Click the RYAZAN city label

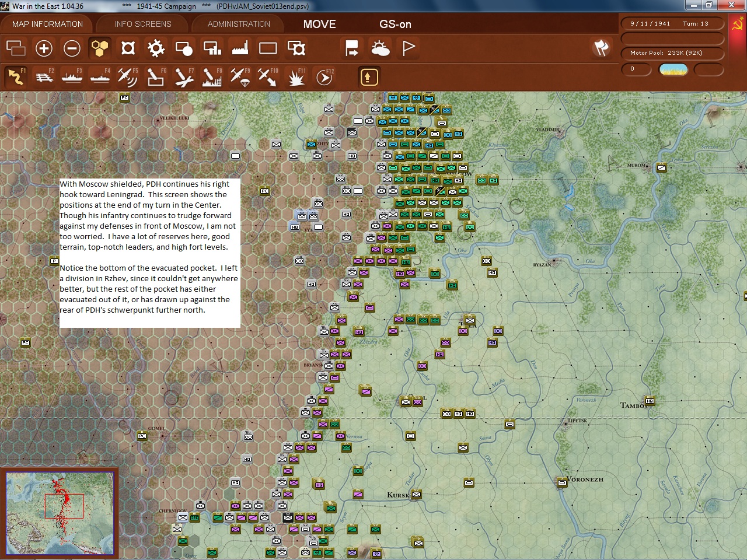click(x=542, y=265)
